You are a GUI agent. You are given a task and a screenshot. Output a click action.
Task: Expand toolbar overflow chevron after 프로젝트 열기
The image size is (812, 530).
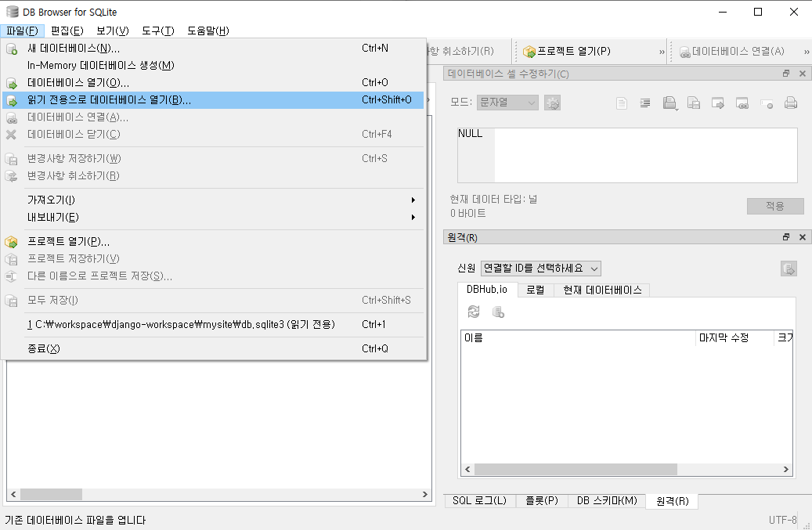coord(662,52)
